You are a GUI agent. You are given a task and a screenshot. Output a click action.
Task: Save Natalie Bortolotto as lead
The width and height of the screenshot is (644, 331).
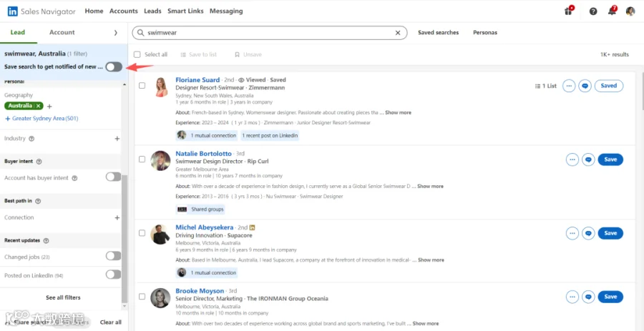click(610, 159)
